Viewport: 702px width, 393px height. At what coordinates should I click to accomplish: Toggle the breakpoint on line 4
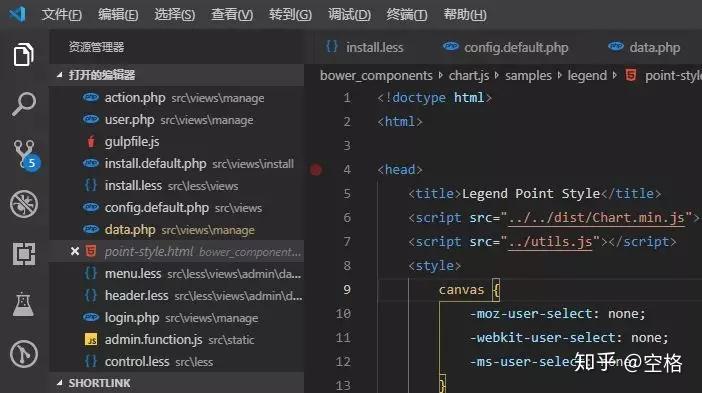click(316, 170)
